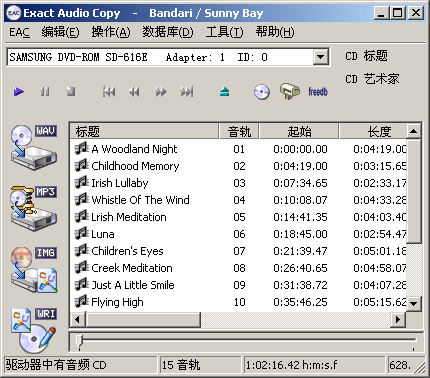Image resolution: width=430 pixels, height=378 pixels.
Task: Maximize the Exact Audio Copy window
Action: (398, 13)
